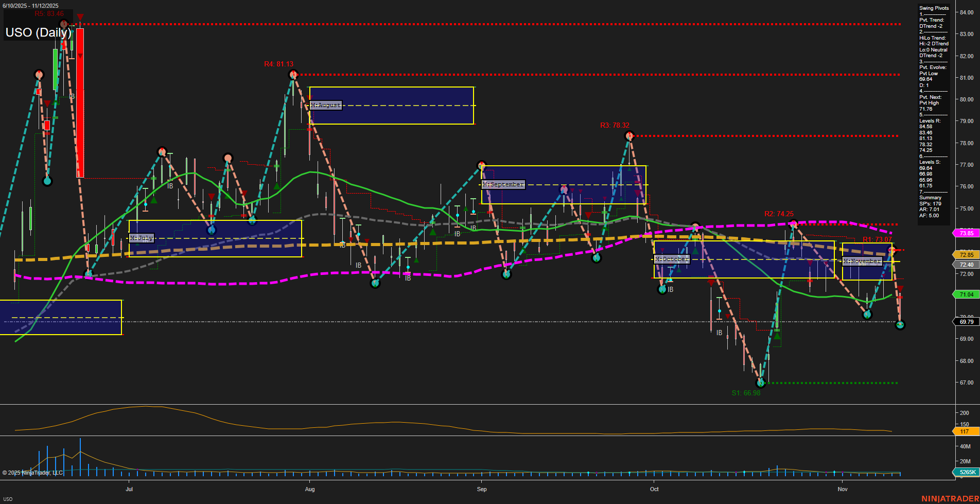Screen dimensions: 980x504
Task: Click the pivot circle marker at the R3 peak
Action: (629, 135)
